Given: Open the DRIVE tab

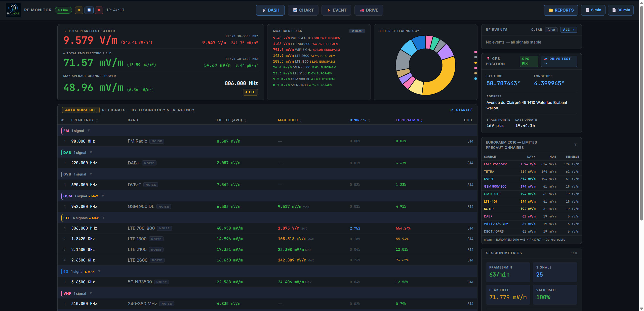Looking at the screenshot, I should pos(369,10).
